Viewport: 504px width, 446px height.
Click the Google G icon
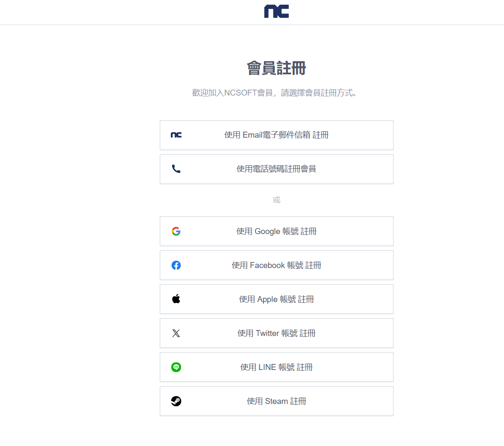coord(176,231)
